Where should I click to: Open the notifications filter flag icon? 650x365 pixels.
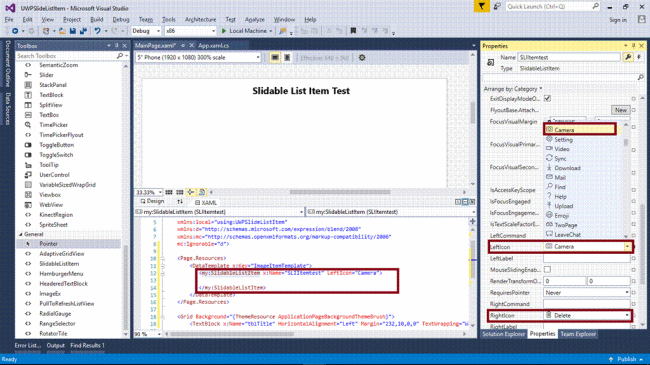481,7
